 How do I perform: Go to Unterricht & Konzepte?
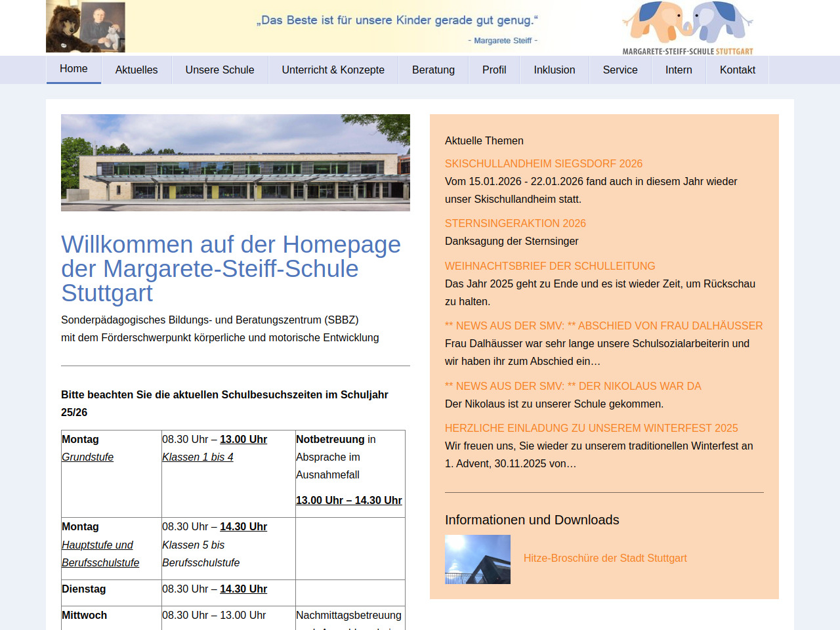click(333, 70)
